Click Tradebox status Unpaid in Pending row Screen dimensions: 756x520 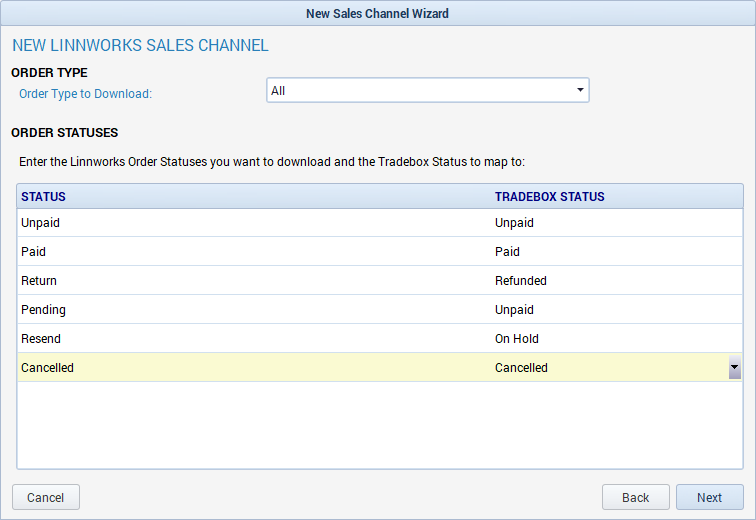(515, 310)
